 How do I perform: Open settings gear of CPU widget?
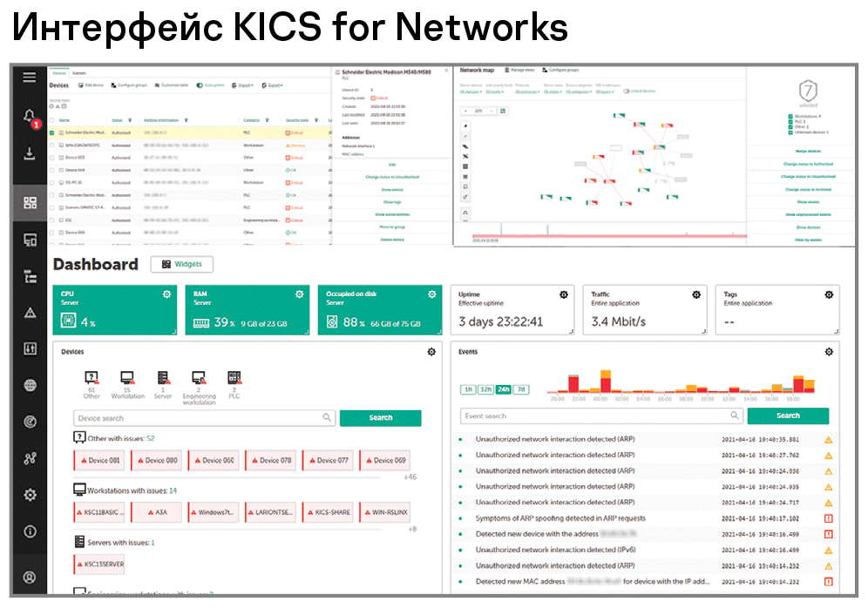pyautogui.click(x=166, y=294)
